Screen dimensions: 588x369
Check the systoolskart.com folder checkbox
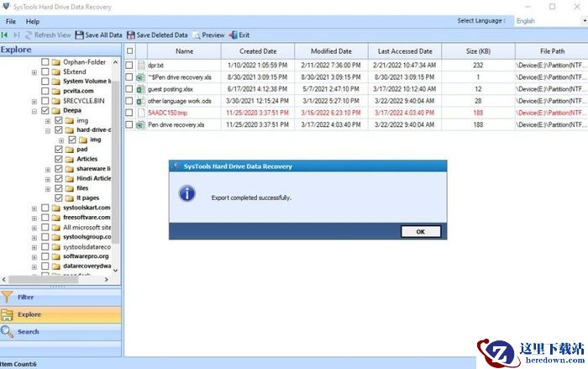(45, 208)
